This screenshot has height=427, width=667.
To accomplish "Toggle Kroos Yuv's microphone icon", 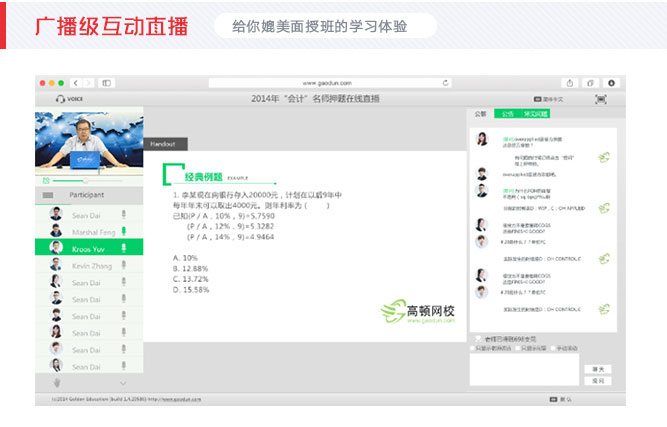I will click(x=124, y=248).
